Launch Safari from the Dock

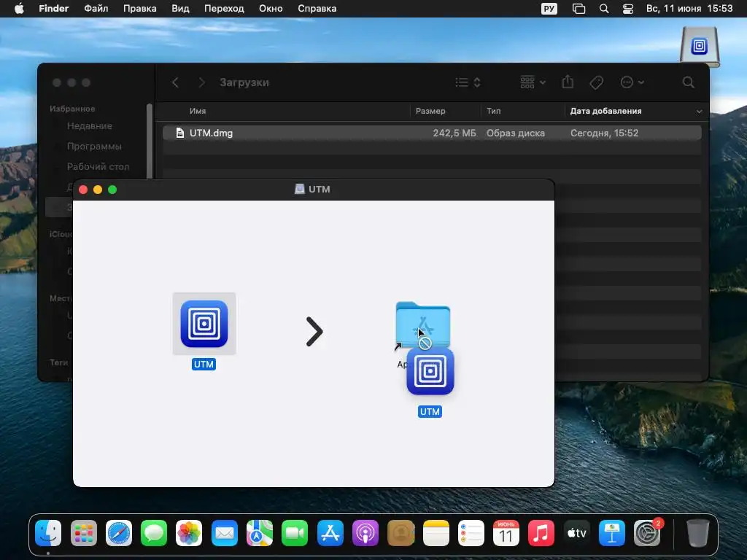click(119, 533)
